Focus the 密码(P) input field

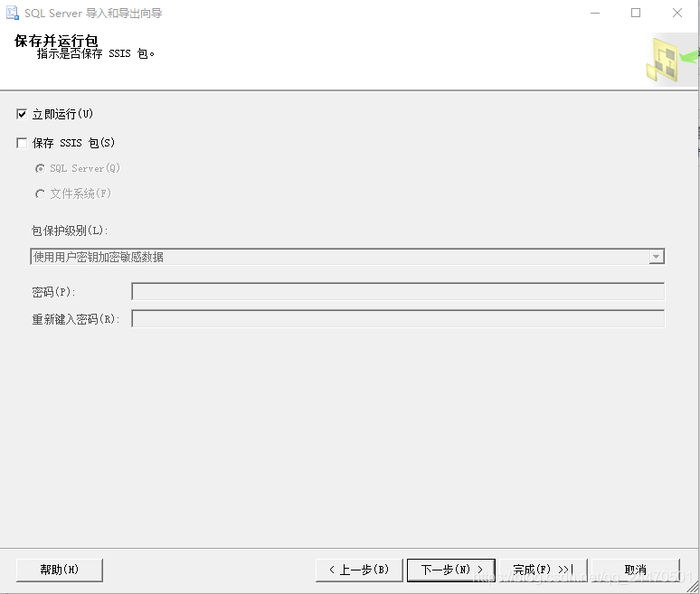click(x=398, y=291)
